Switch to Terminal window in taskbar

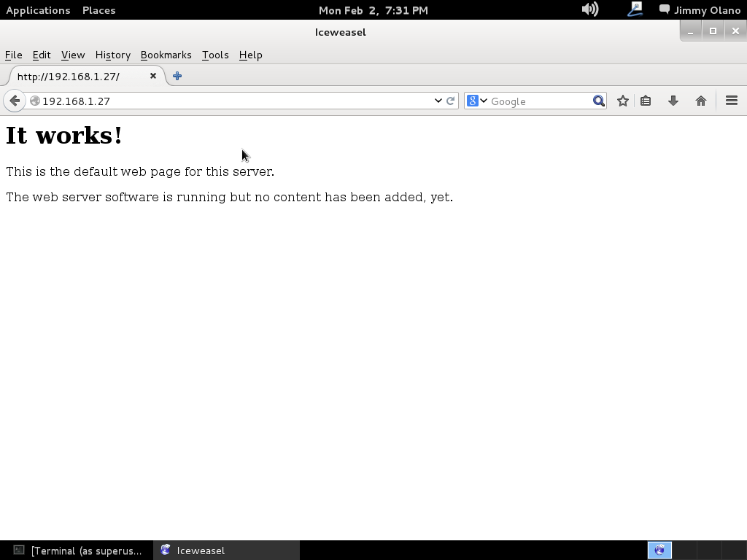pyautogui.click(x=77, y=551)
